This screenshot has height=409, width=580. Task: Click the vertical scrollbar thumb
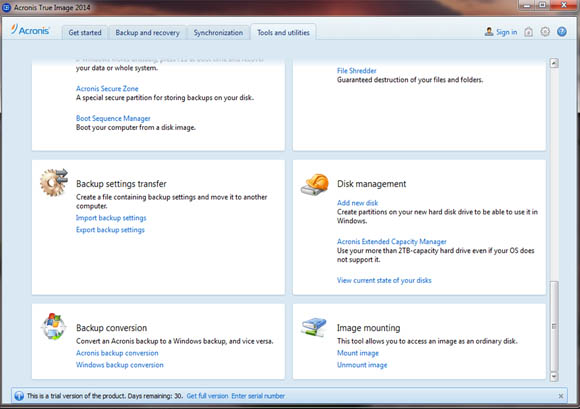(554, 326)
